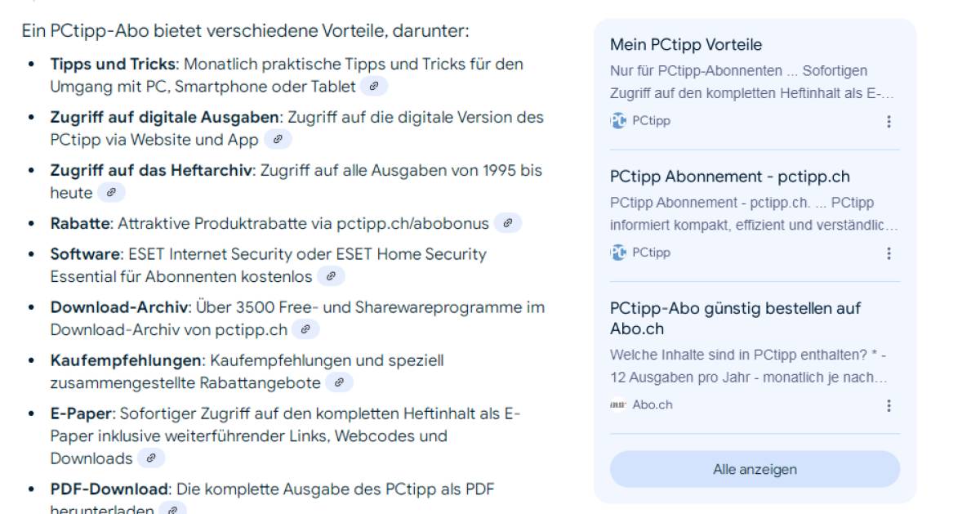Click the Alle anzeigen button
The image size is (980, 514).
755,469
